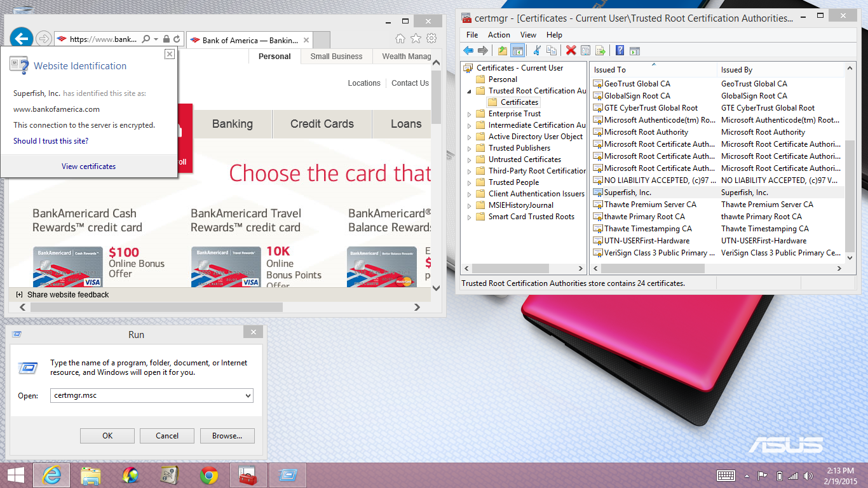Viewport: 868px width, 488px height.
Task: Click the Cut scissors icon in certmgr
Action: point(537,51)
